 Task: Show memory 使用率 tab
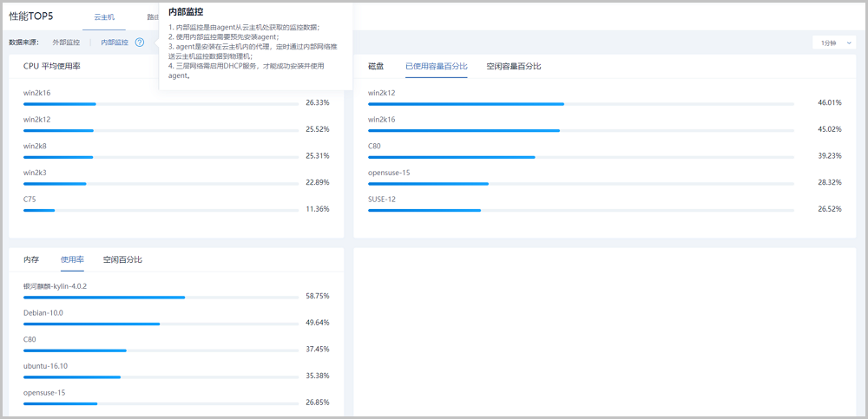[72, 259]
